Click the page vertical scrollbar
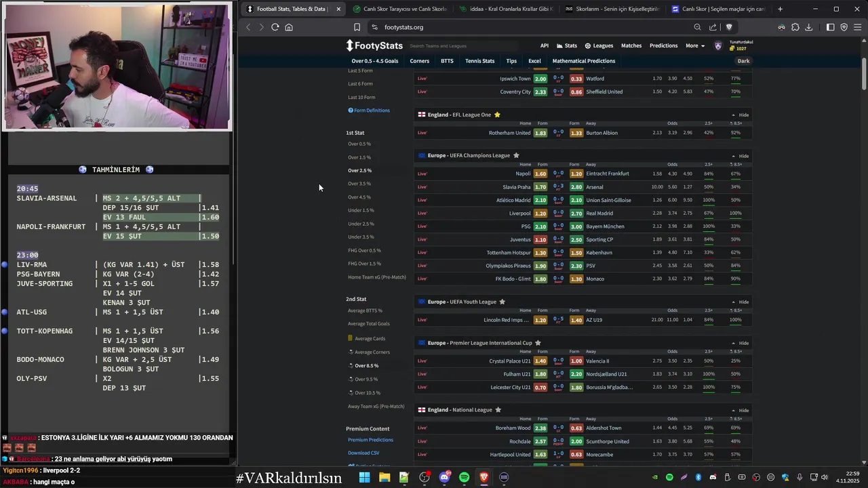Viewport: 868px width, 488px height. point(864,73)
